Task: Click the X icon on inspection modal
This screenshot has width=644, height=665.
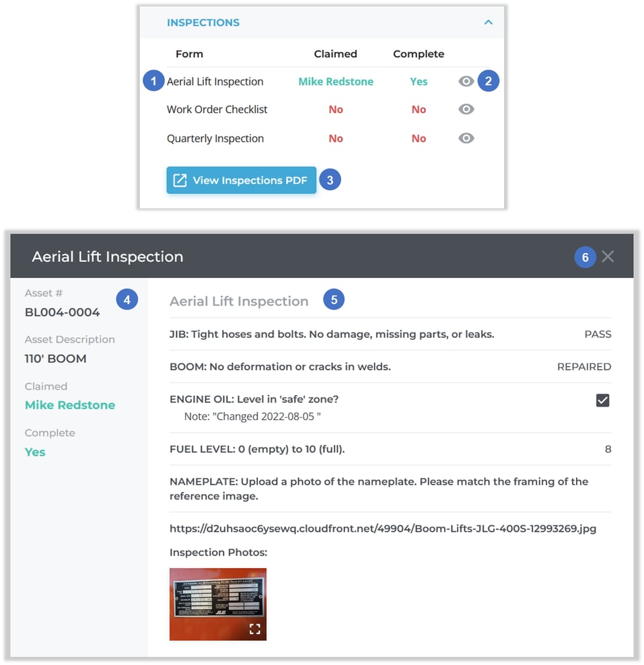Action: pos(608,256)
